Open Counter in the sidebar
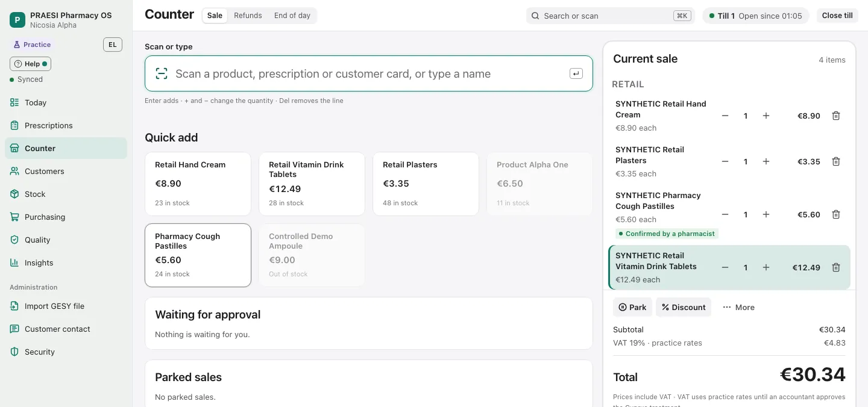The image size is (868, 407). pos(66,148)
